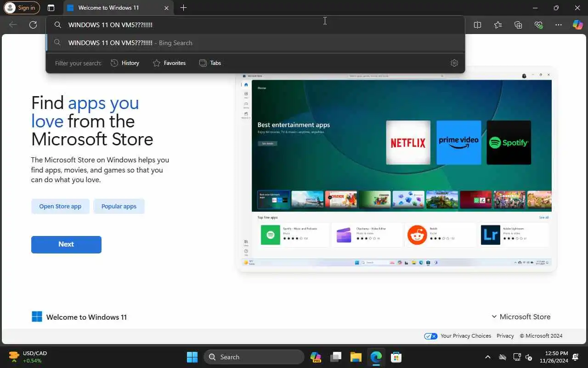
Task: Close the Welcome to Windows 11 tab
Action: pyautogui.click(x=166, y=8)
